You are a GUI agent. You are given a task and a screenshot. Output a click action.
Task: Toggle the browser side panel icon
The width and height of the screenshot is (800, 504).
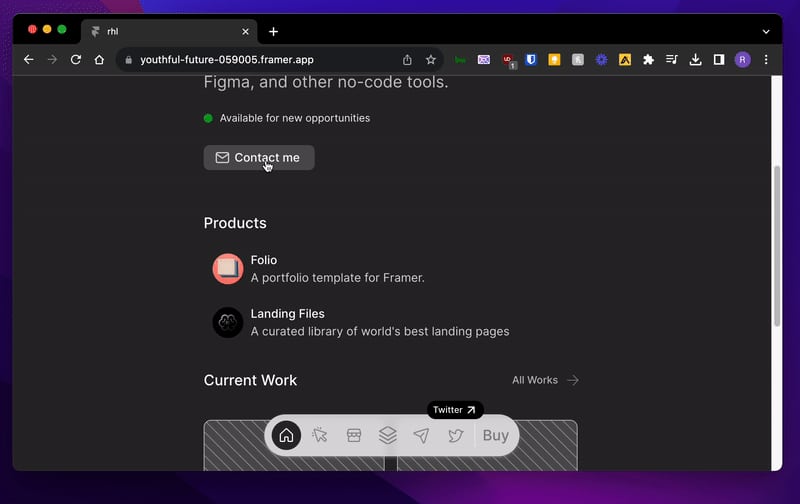pyautogui.click(x=719, y=60)
